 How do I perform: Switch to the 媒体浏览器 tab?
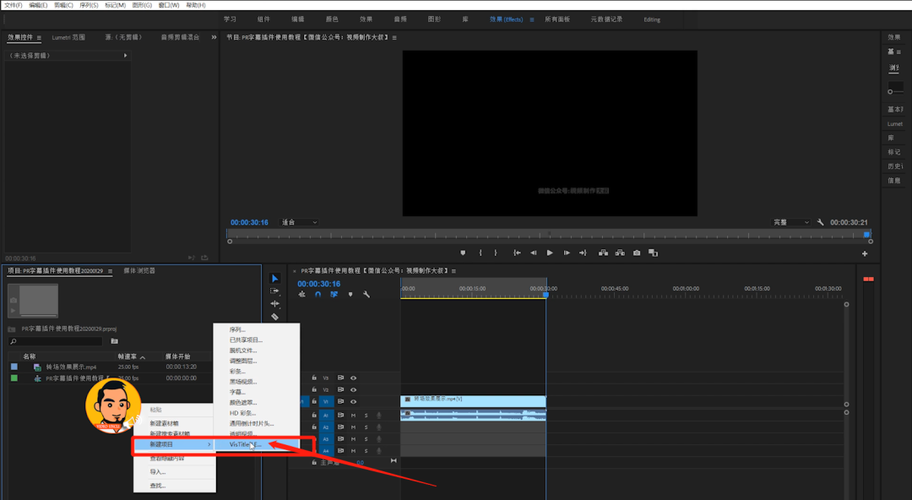[x=139, y=271]
